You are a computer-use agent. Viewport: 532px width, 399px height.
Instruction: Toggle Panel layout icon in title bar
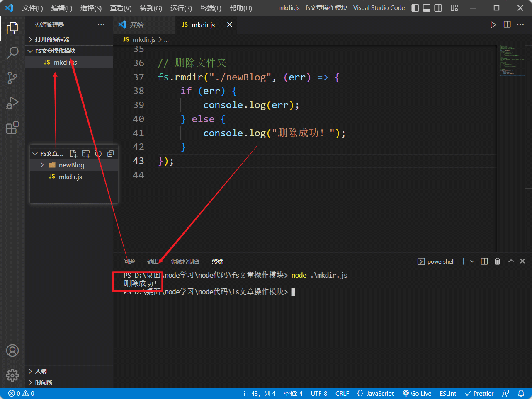pyautogui.click(x=427, y=8)
